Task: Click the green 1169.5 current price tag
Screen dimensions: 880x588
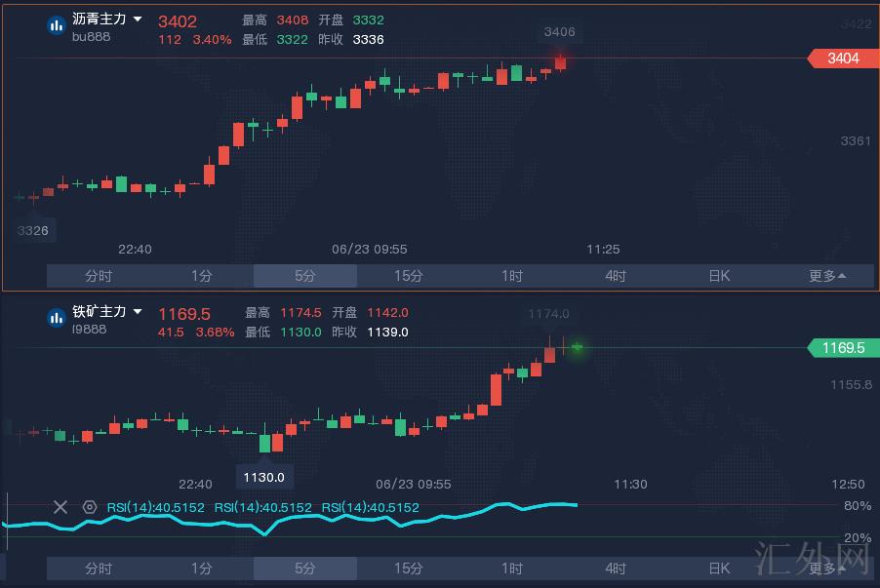Action: pyautogui.click(x=843, y=348)
